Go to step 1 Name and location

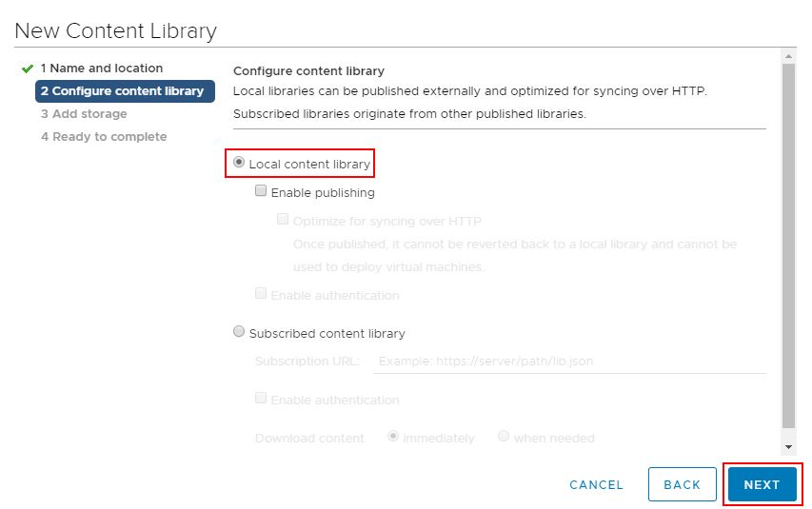[x=102, y=69]
